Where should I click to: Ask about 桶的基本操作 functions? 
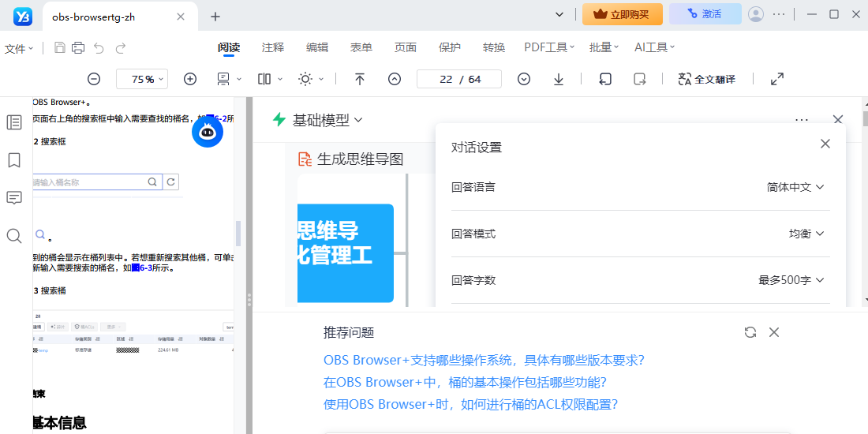click(465, 382)
